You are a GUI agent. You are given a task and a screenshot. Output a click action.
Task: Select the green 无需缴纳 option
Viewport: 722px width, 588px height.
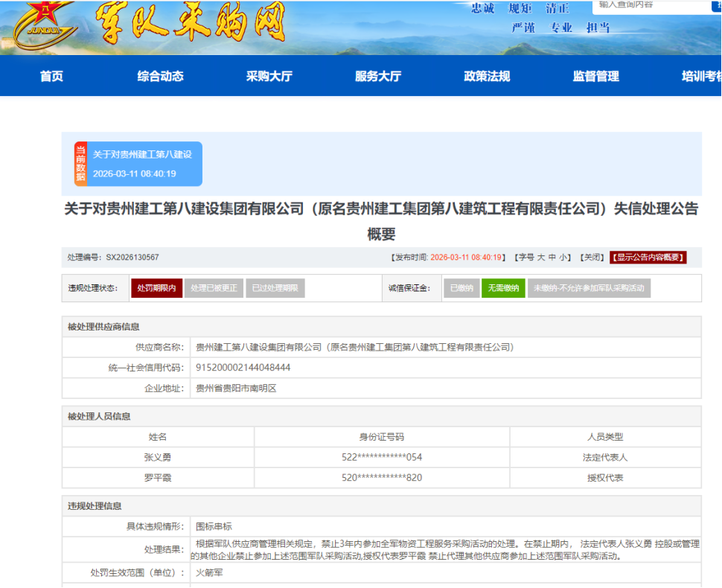pyautogui.click(x=502, y=289)
